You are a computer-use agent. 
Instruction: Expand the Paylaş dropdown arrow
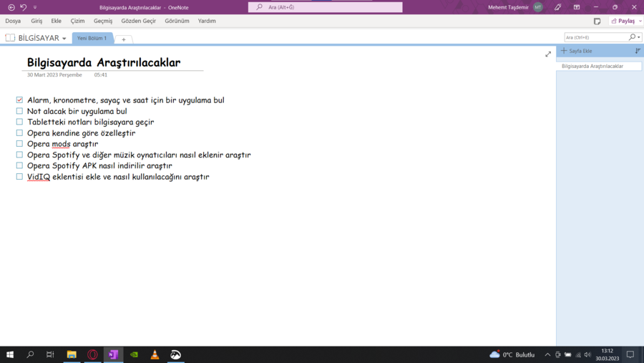click(640, 21)
